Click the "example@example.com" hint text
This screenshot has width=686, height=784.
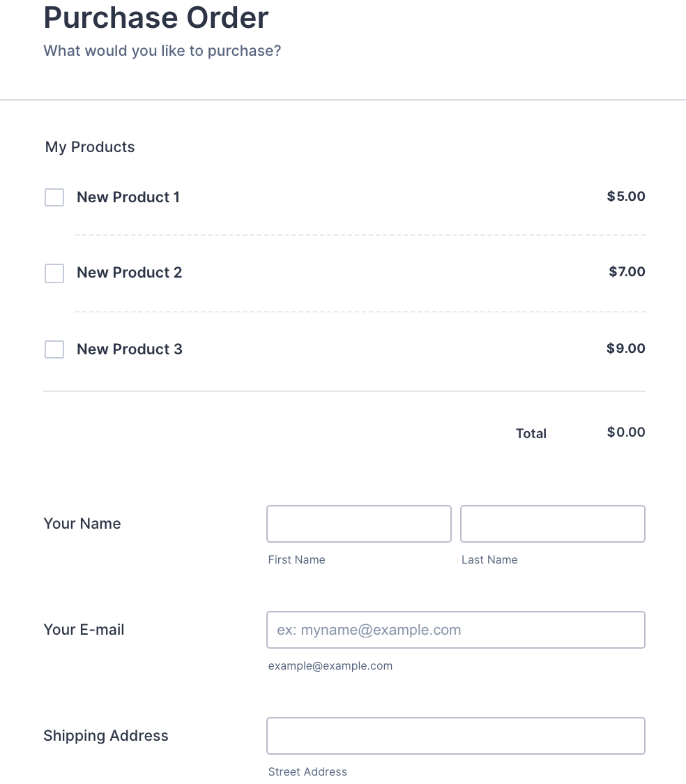point(330,666)
